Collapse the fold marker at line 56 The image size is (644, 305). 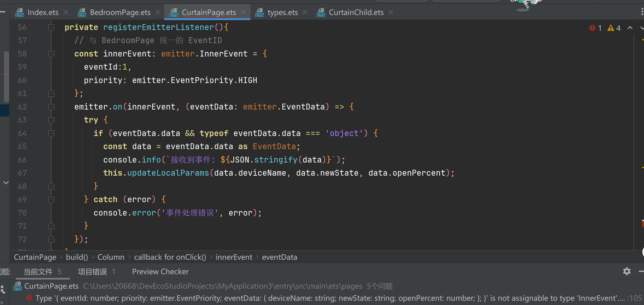pyautogui.click(x=51, y=27)
